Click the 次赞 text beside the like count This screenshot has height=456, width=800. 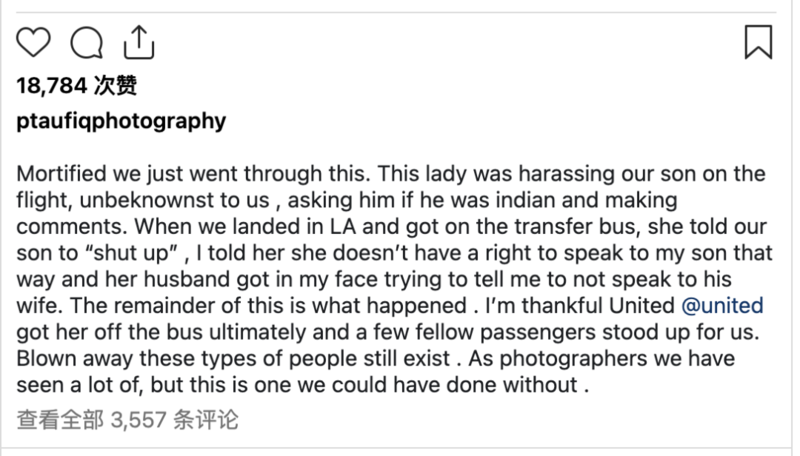pos(115,85)
